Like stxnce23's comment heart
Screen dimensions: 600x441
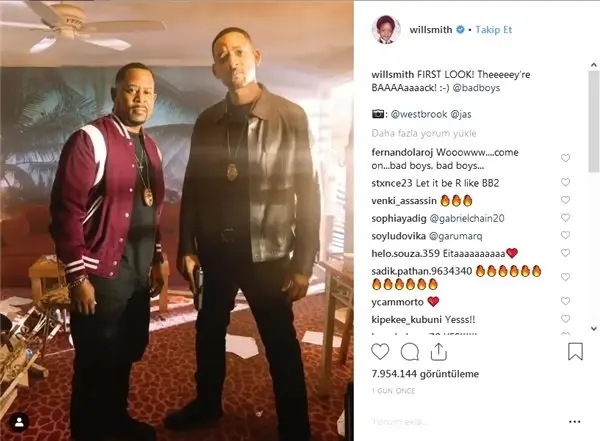pyautogui.click(x=565, y=182)
